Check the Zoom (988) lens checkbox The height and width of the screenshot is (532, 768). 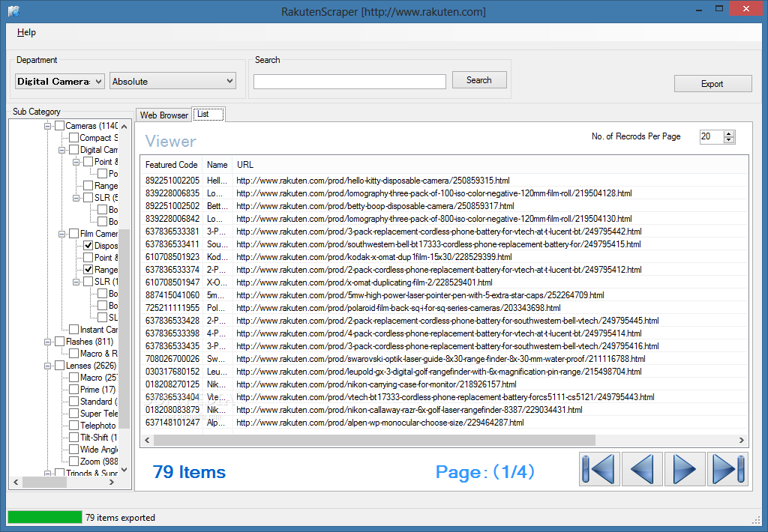74,462
